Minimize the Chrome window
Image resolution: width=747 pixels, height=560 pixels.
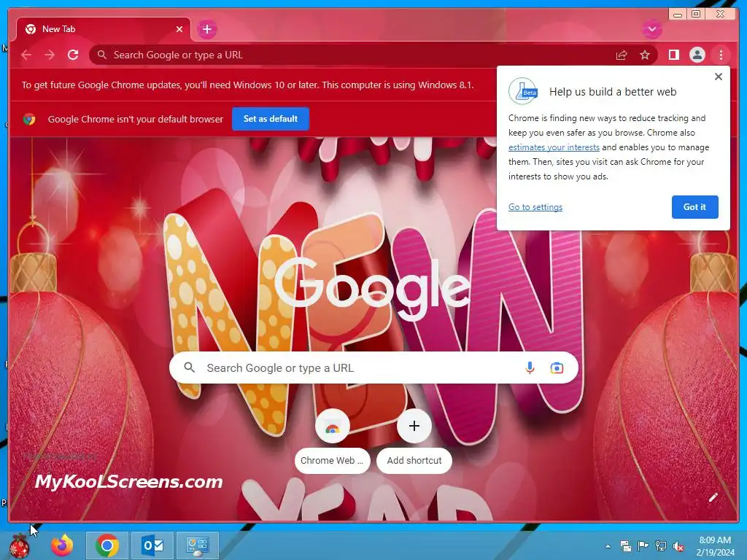[678, 14]
